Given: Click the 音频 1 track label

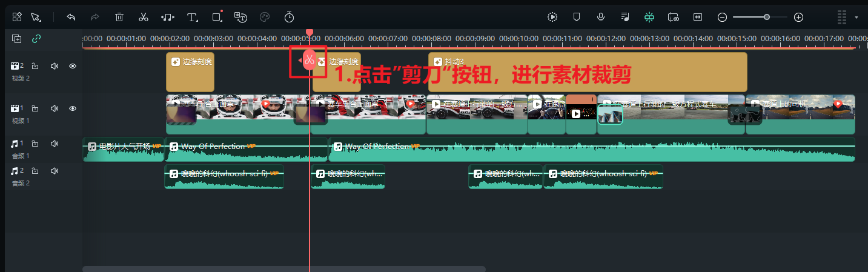Looking at the screenshot, I should coord(21,156).
